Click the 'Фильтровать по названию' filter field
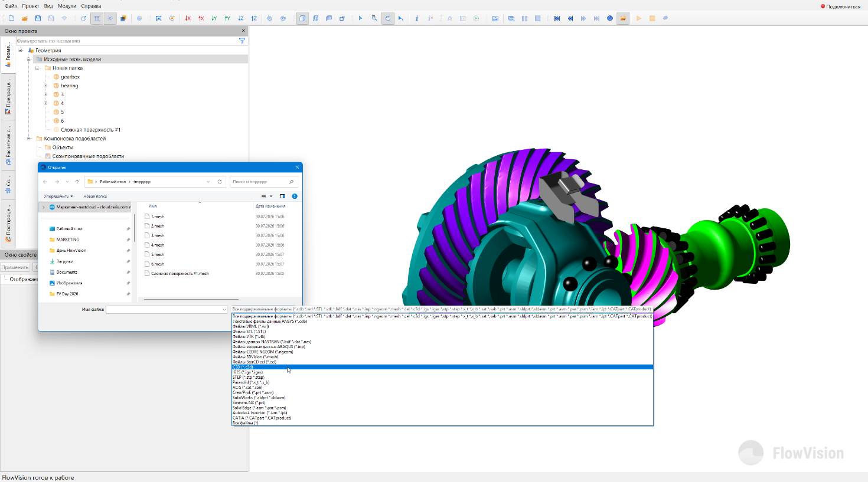The width and height of the screenshot is (868, 482). pos(127,41)
